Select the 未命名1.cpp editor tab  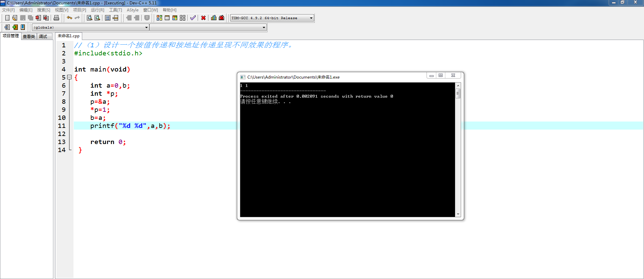pos(68,36)
